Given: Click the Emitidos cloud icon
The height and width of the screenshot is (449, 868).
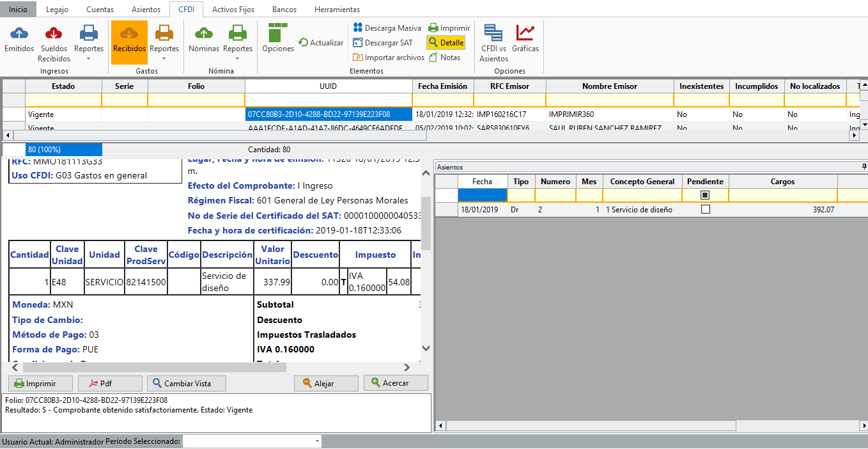Looking at the screenshot, I should (19, 33).
